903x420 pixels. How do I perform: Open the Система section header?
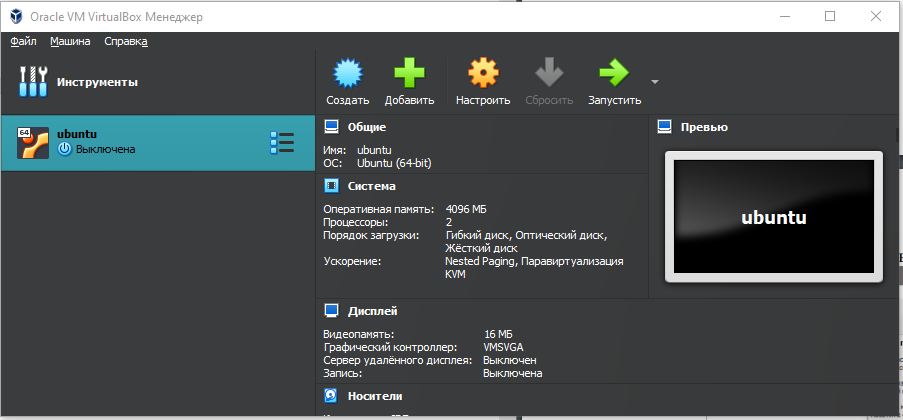(x=371, y=187)
